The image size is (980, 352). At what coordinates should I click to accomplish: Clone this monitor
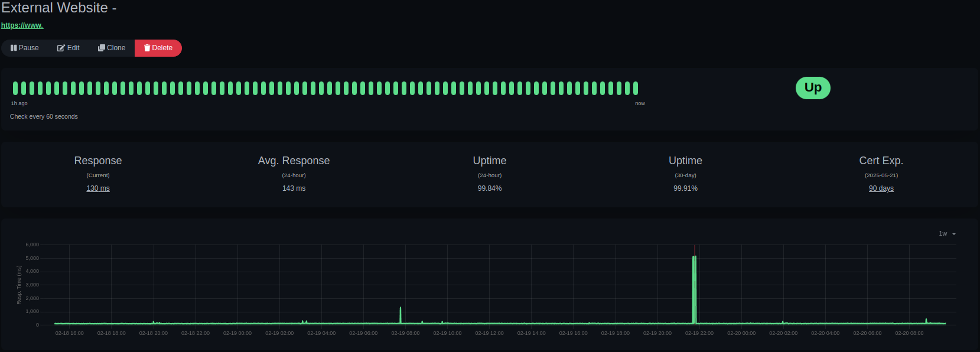click(112, 48)
